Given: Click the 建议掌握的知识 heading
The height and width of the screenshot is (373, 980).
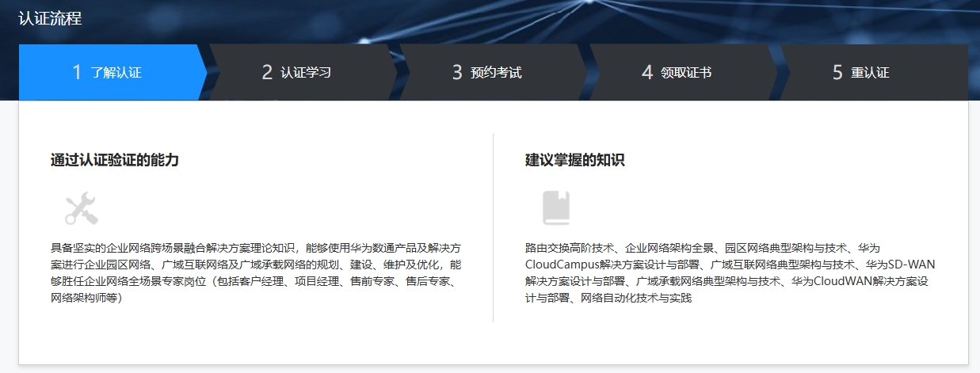Looking at the screenshot, I should click(575, 160).
